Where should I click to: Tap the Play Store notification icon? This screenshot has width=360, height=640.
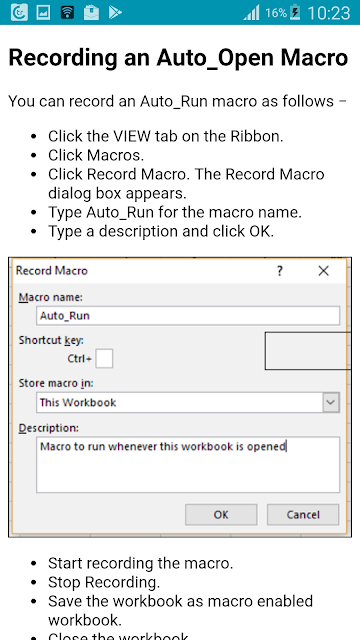[x=115, y=13]
